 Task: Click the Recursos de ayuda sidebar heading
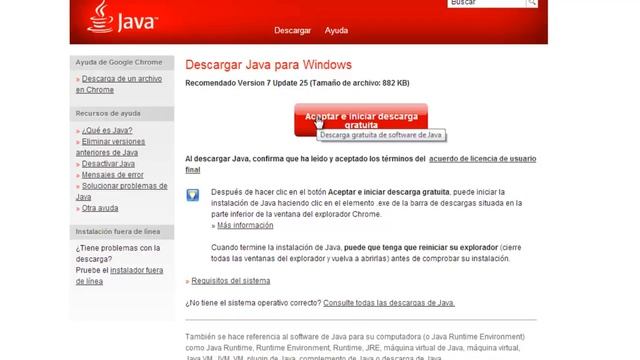click(108, 113)
